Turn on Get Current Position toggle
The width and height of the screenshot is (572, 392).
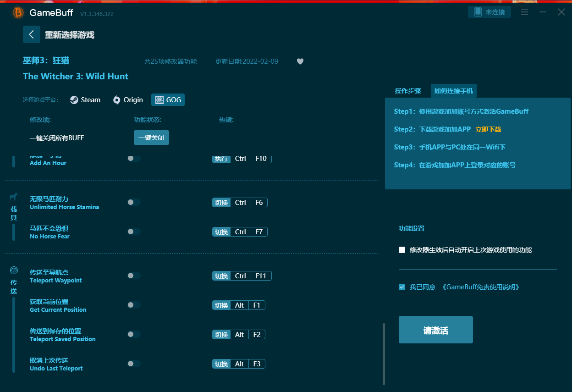tap(134, 305)
